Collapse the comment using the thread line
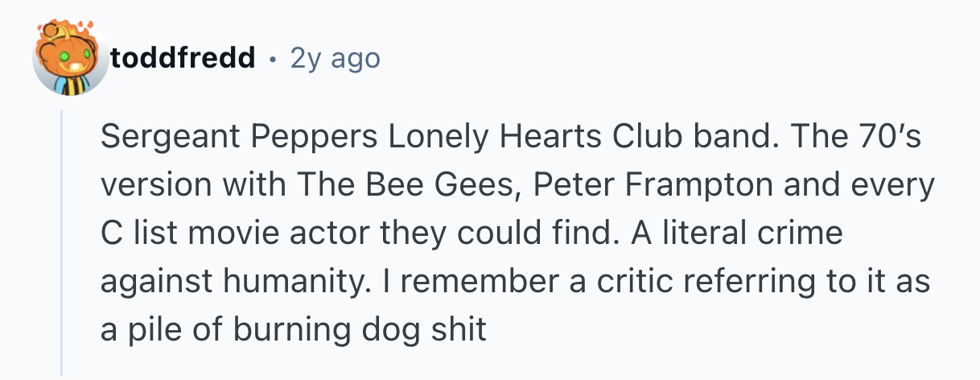 click(62, 242)
